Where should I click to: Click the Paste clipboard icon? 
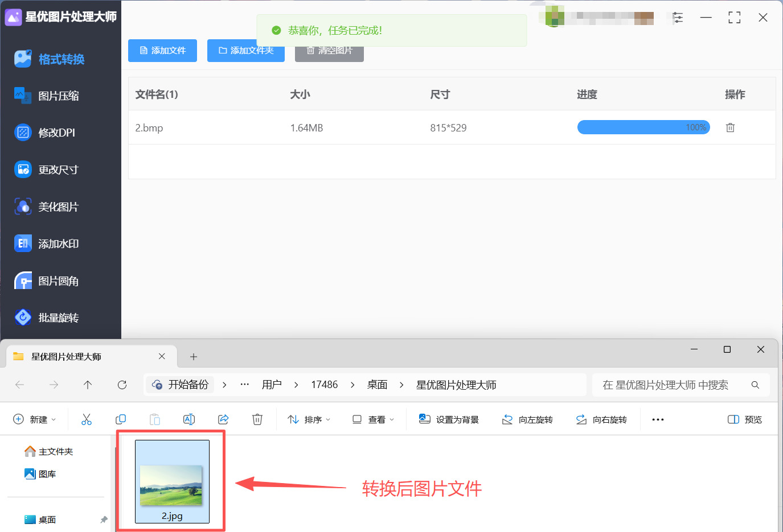155,419
